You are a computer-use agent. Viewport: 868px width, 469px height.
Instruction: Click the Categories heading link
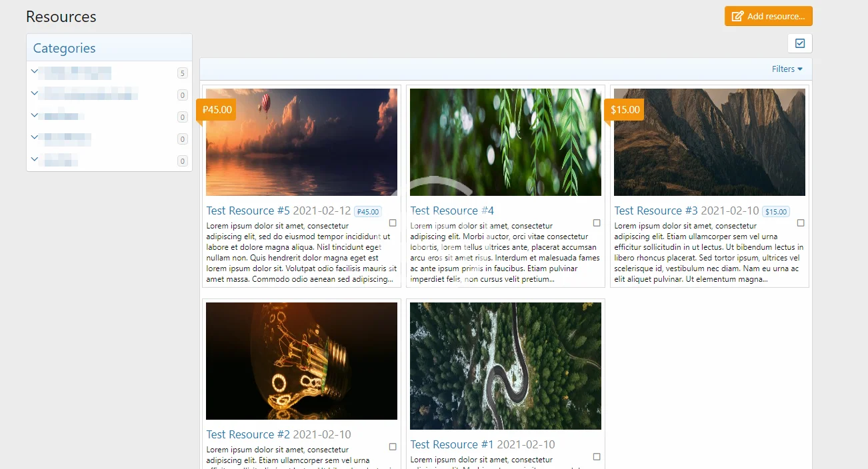pos(64,48)
